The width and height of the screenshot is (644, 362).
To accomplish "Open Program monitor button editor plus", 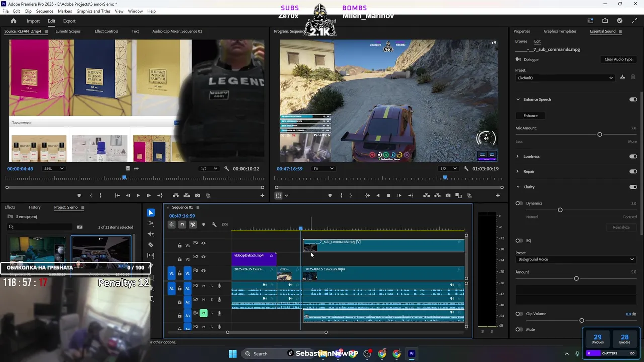I will tap(498, 195).
